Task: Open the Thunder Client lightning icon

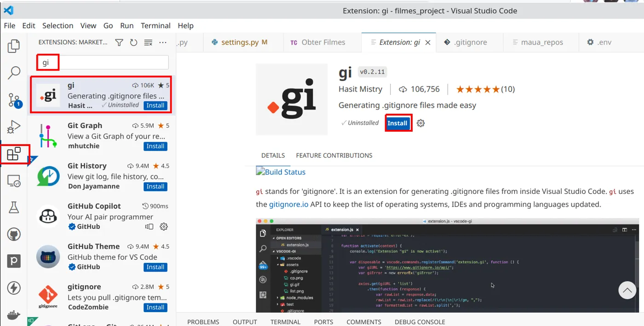Action: 14,288
